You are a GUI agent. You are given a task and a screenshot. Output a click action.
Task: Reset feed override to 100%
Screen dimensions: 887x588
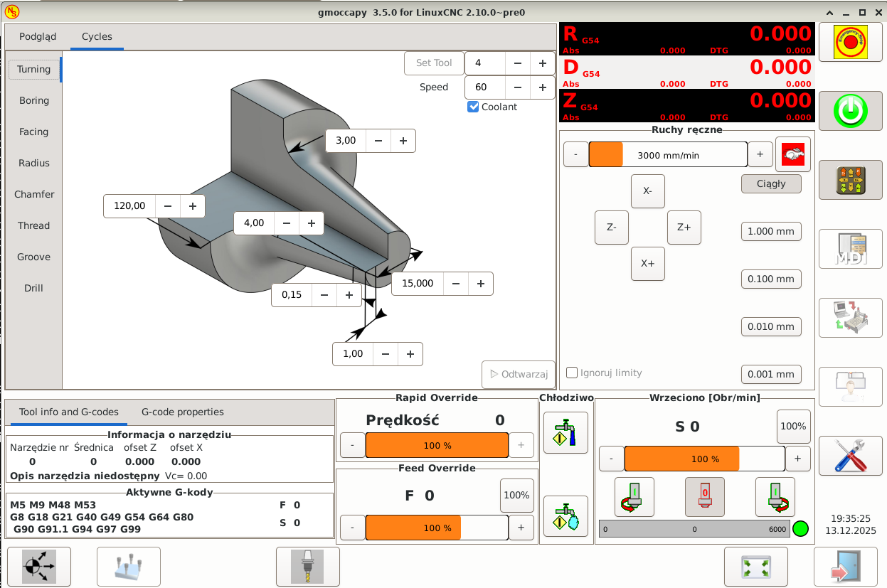(x=516, y=496)
